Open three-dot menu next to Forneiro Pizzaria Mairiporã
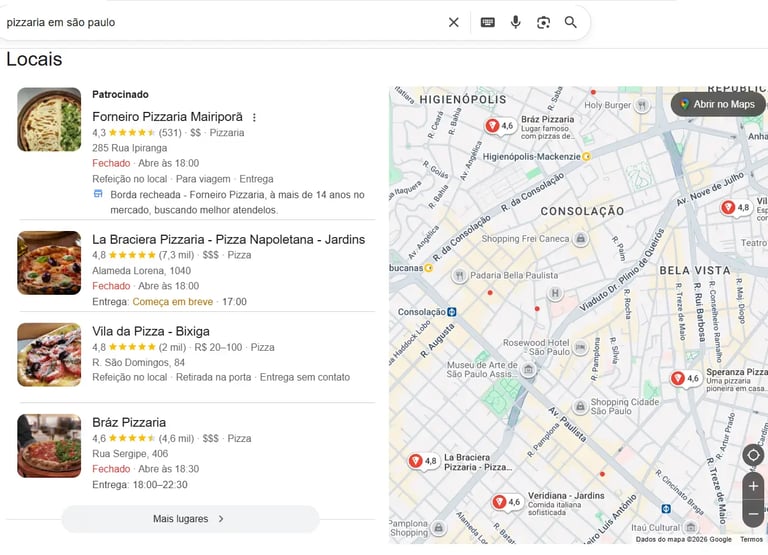The width and height of the screenshot is (768, 555). [x=254, y=118]
